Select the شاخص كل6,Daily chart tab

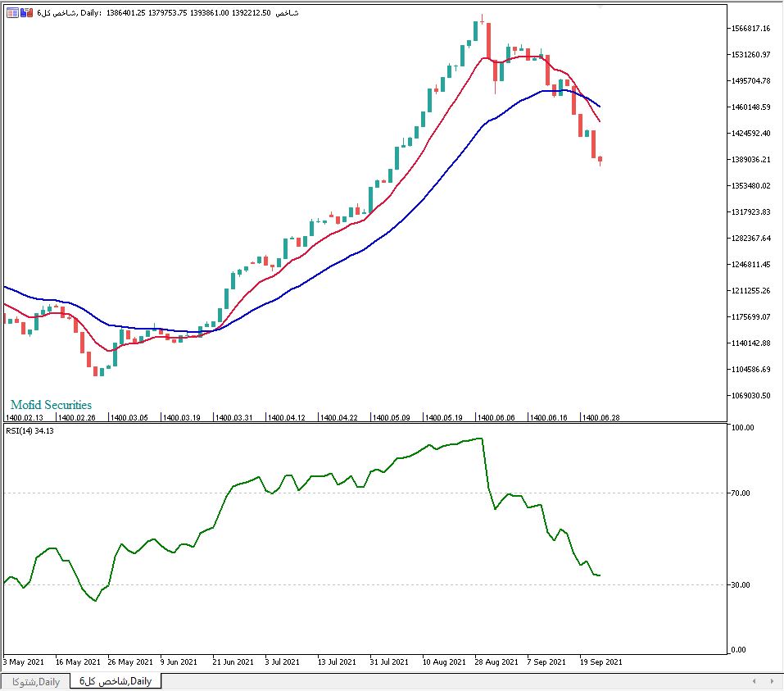116,681
